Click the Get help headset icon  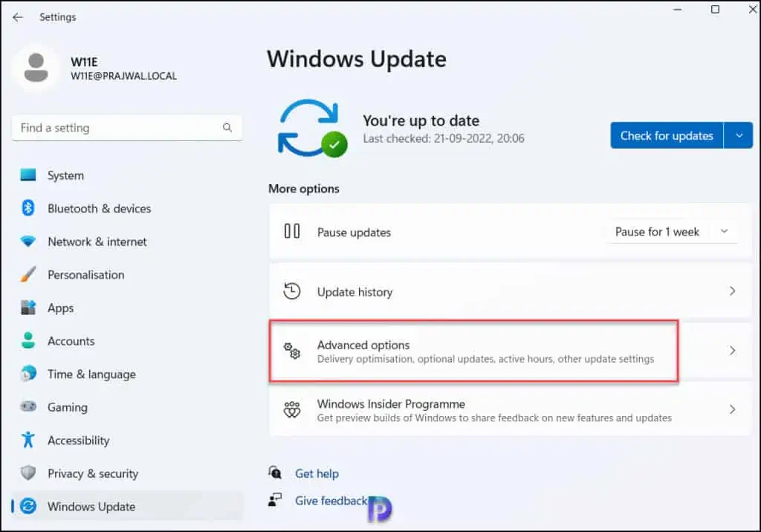point(275,473)
